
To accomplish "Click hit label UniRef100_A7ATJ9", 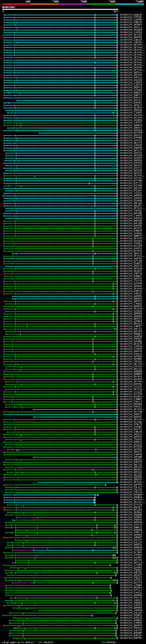I will [131, 597].
